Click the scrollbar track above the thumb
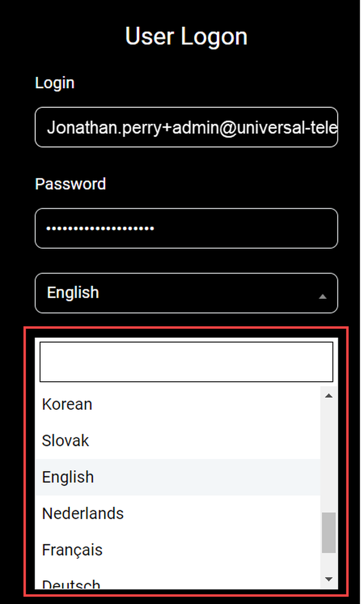 (329, 458)
